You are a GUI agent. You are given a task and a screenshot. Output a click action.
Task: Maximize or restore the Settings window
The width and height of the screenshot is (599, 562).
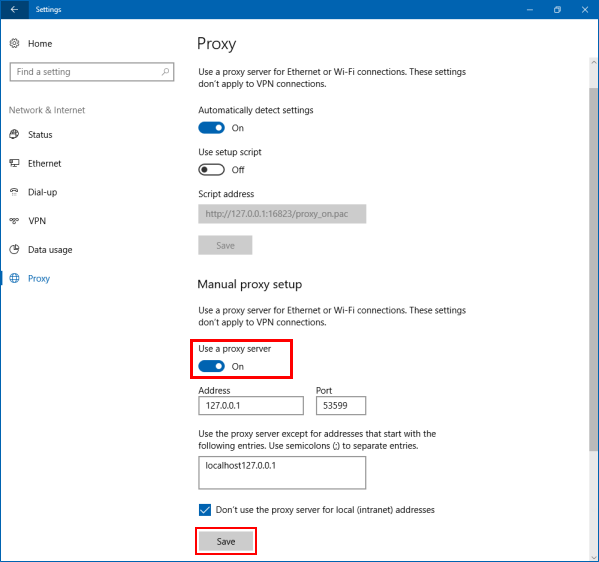557,10
